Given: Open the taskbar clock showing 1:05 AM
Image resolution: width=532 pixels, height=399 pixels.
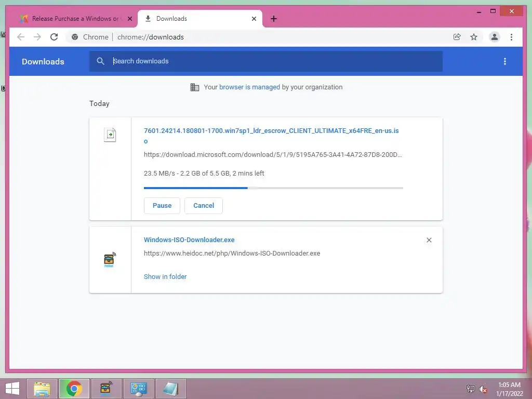Looking at the screenshot, I should click(x=509, y=389).
